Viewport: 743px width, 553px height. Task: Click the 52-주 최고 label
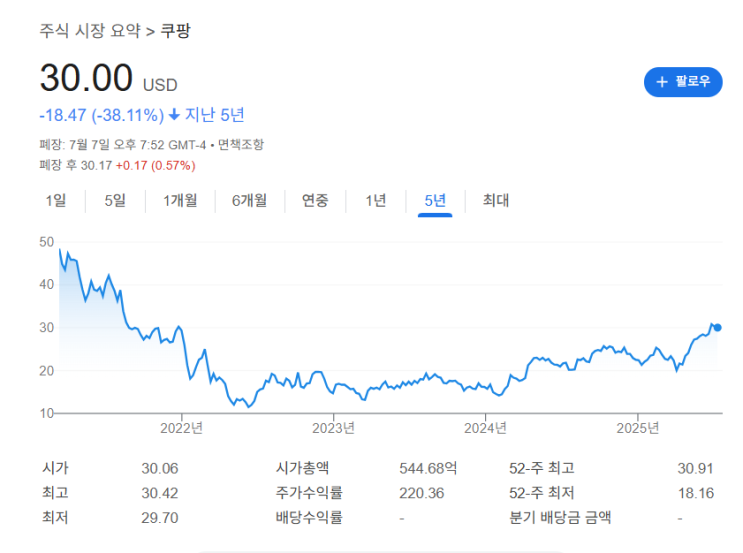tap(542, 468)
